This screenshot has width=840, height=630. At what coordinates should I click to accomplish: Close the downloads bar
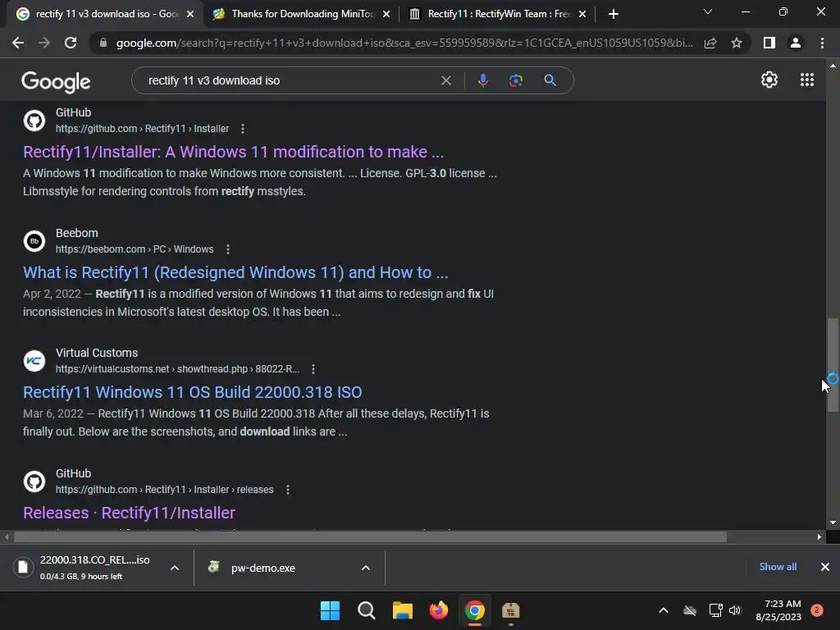825,567
